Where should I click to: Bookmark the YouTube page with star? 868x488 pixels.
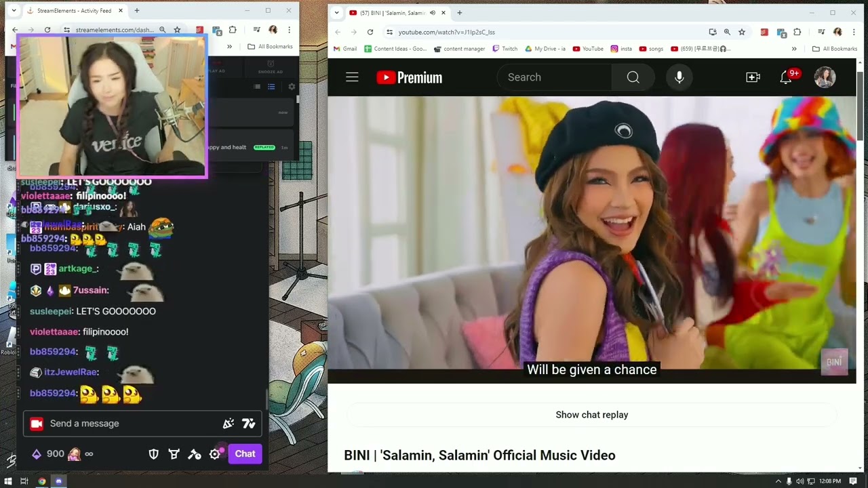(742, 32)
